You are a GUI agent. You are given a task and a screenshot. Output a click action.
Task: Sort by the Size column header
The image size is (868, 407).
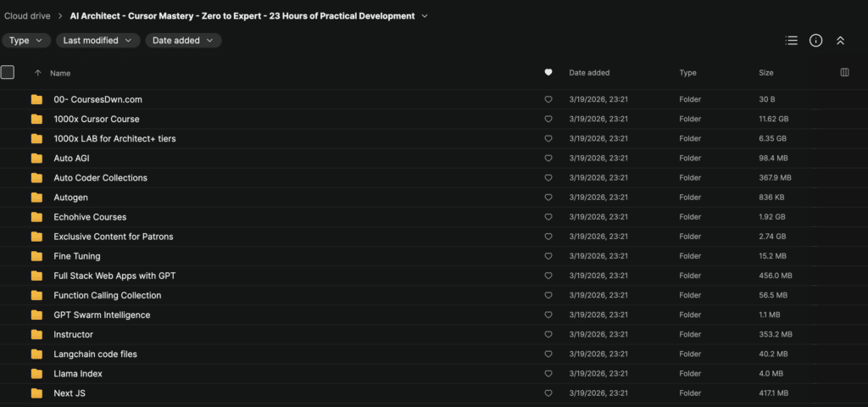point(765,73)
